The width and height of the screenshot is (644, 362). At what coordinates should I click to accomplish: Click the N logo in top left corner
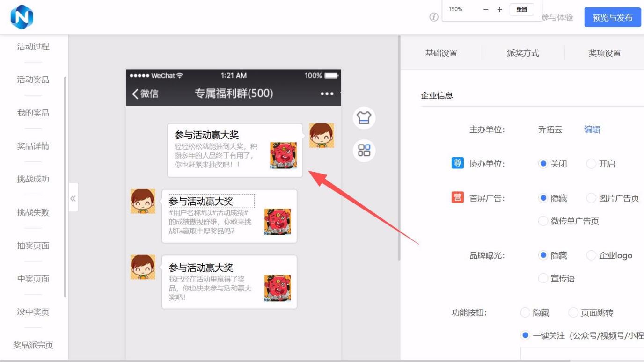22,16
